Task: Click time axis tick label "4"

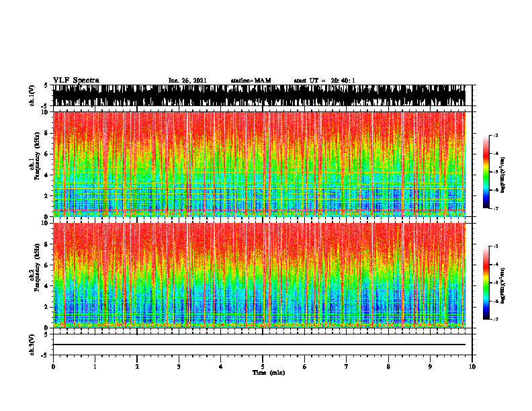Action: [x=221, y=367]
